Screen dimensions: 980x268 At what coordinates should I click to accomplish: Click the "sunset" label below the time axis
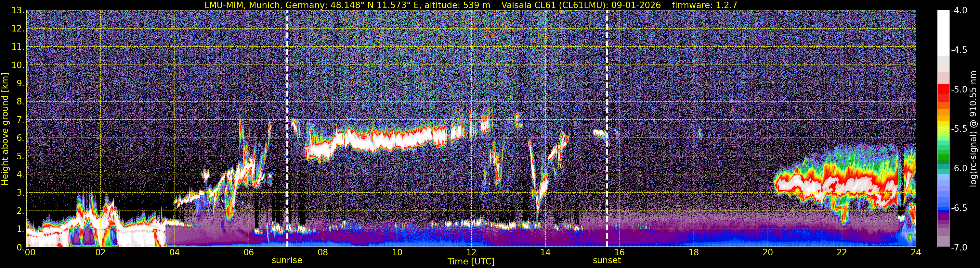(607, 261)
